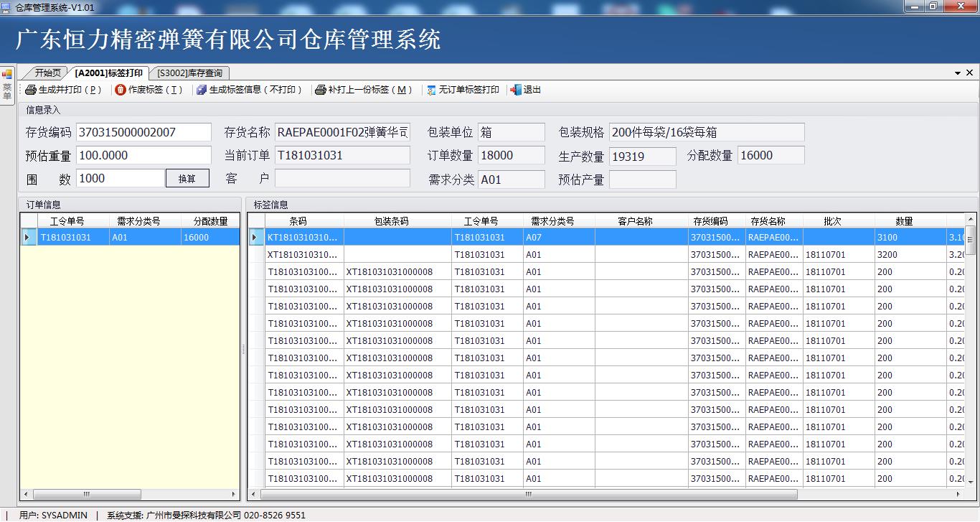Switch to the 开始页 tab
Viewport: 980px width, 522px height.
point(47,73)
